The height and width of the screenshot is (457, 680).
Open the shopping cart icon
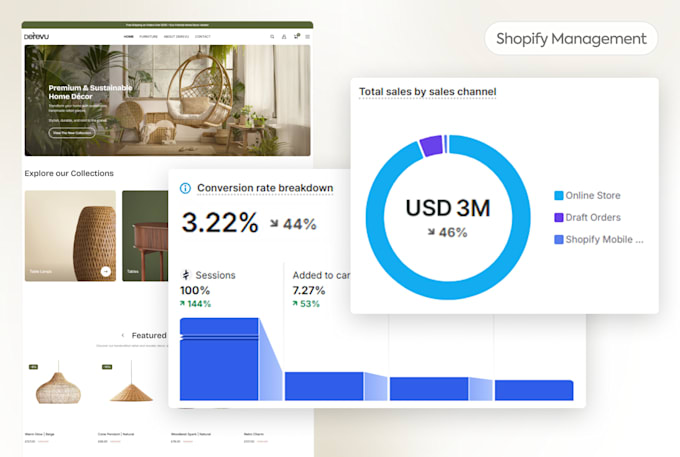tap(296, 36)
